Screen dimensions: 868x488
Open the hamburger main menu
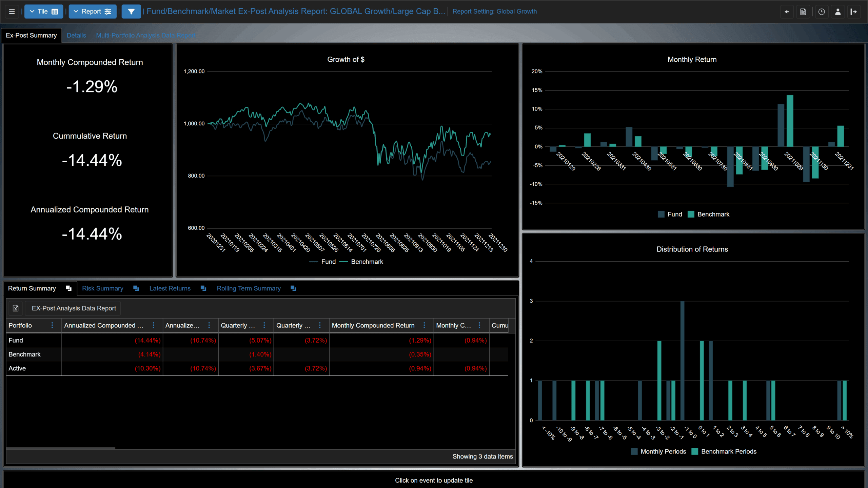point(12,12)
